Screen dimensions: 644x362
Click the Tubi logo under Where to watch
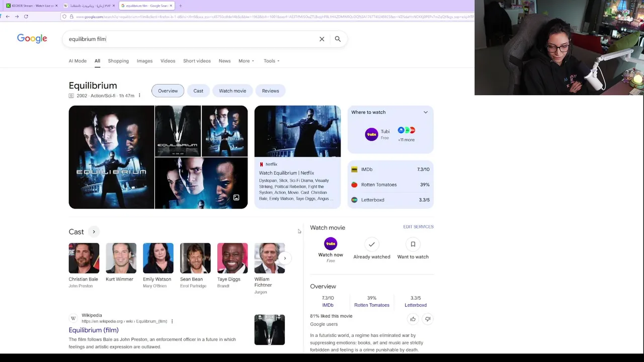(x=371, y=134)
